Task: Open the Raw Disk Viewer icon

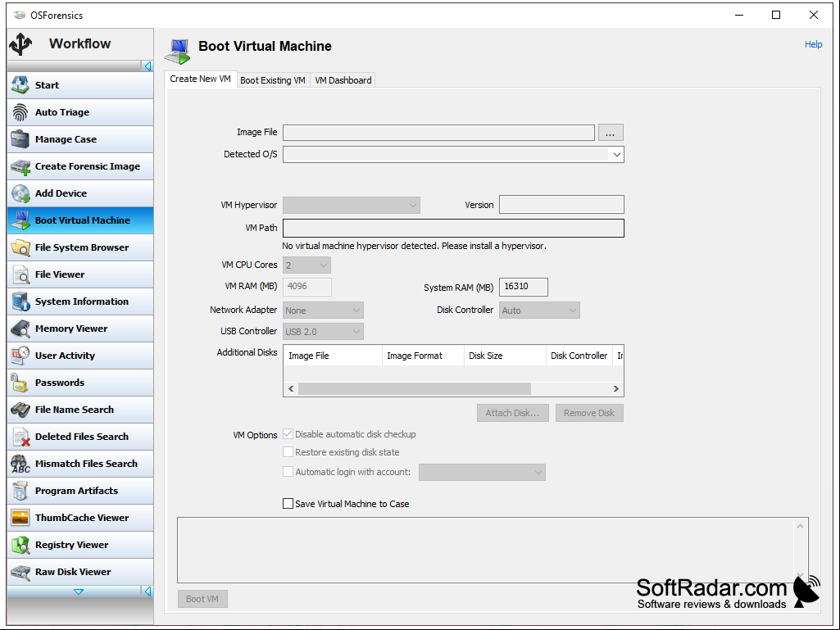Action: pyautogui.click(x=20, y=572)
